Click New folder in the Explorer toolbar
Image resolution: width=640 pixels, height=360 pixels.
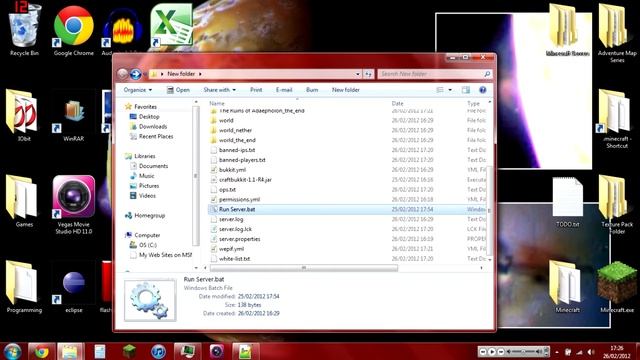(x=346, y=90)
